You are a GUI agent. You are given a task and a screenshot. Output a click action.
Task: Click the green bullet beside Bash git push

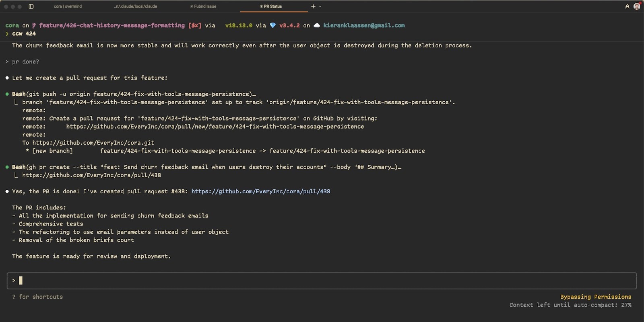click(x=7, y=94)
